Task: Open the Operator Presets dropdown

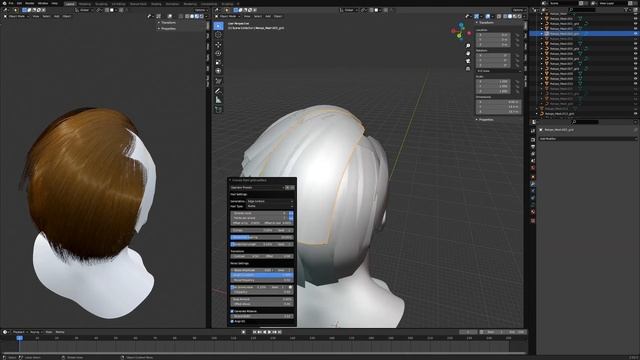Action: pos(257,187)
